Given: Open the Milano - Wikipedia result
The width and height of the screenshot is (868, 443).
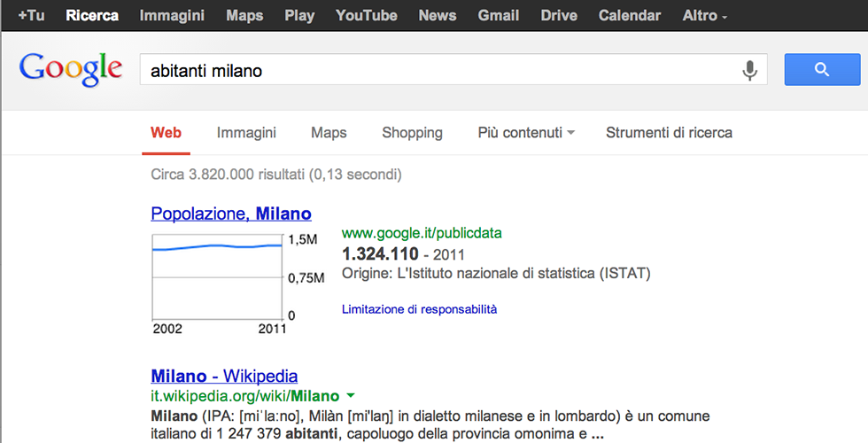Looking at the screenshot, I should [224, 376].
